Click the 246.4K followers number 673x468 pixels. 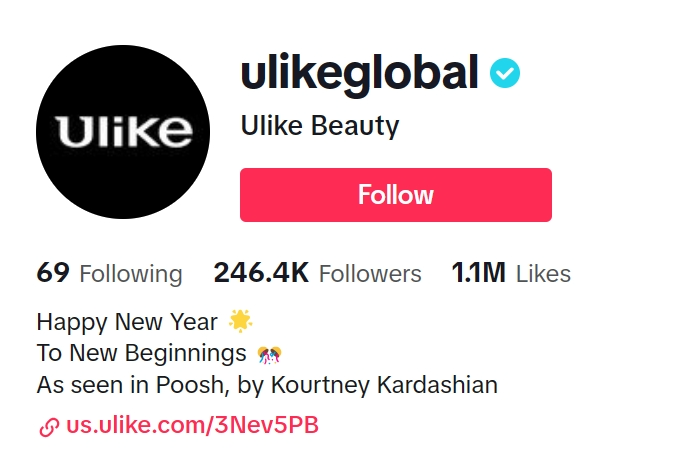261,273
